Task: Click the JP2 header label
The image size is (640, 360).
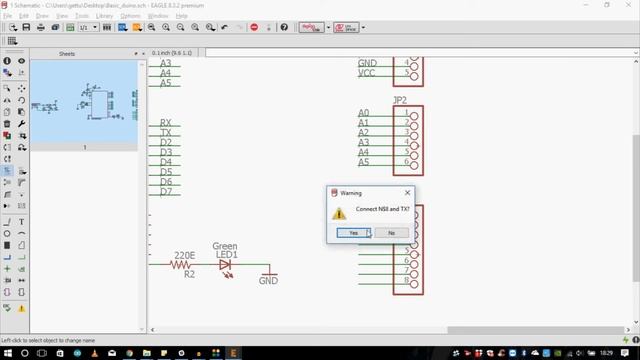Action: pyautogui.click(x=400, y=100)
